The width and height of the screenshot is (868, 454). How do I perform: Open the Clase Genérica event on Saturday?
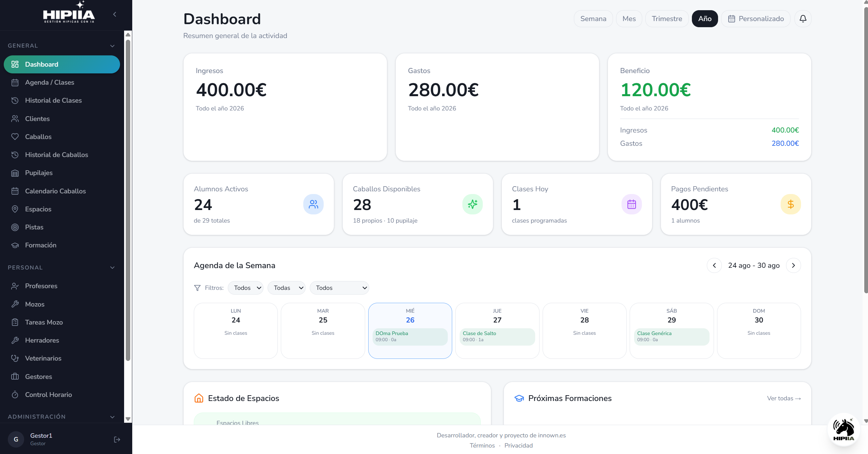click(x=671, y=337)
